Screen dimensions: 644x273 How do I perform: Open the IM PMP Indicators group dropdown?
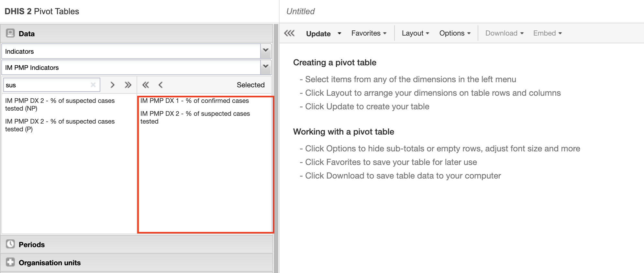coord(266,67)
